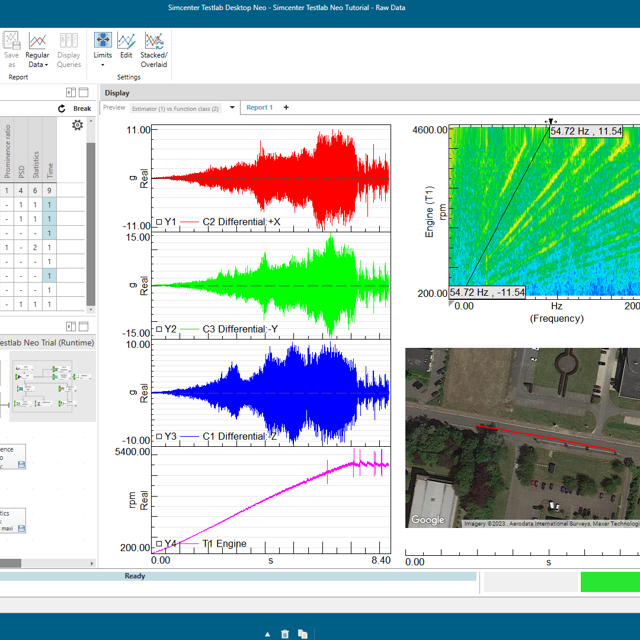The height and width of the screenshot is (640, 640).
Task: Click the vertical scrollbar of the table
Action: coord(91,224)
